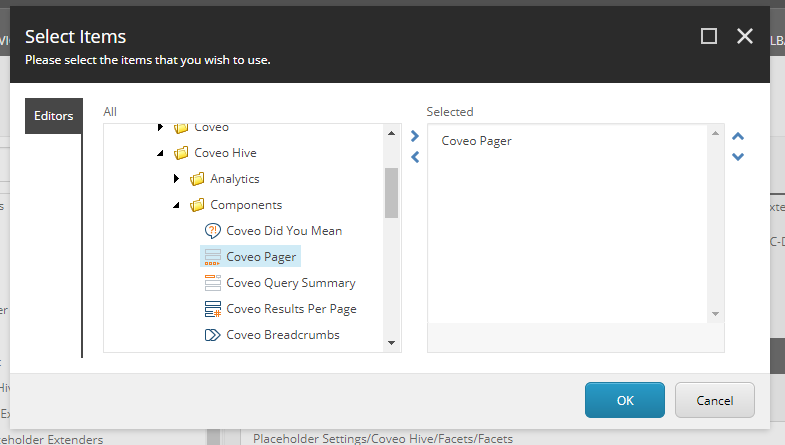This screenshot has width=785, height=445.
Task: Select Coveo Pager in the All tree
Action: [x=261, y=257]
